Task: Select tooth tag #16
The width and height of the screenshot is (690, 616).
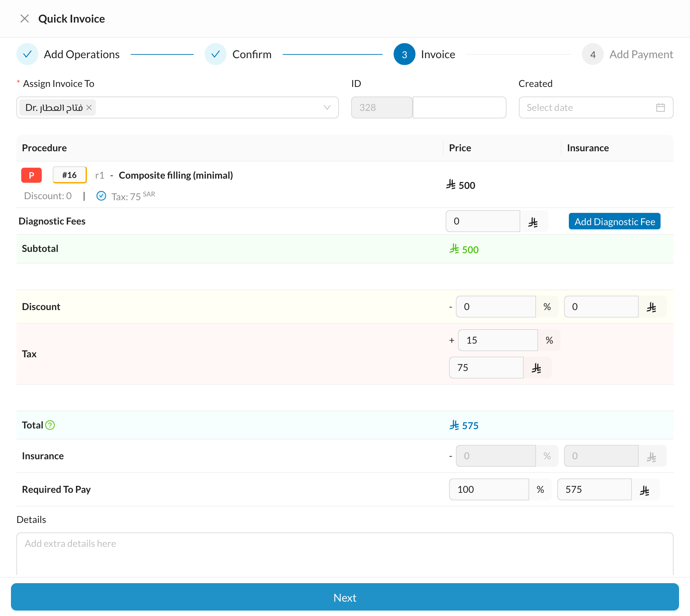Action: point(69,175)
